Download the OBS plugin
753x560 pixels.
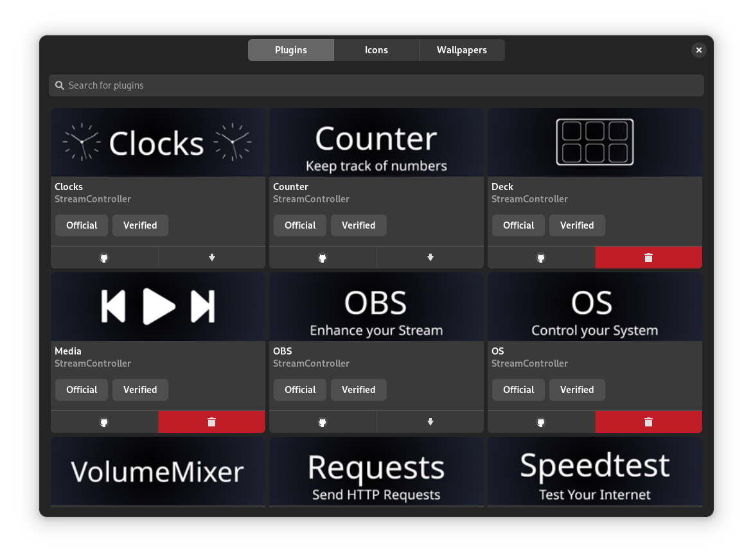430,423
